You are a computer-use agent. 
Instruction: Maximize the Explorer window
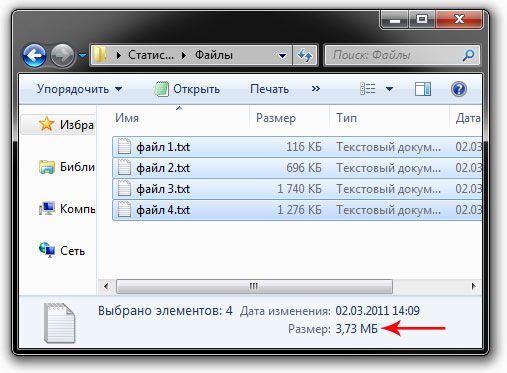point(422,20)
